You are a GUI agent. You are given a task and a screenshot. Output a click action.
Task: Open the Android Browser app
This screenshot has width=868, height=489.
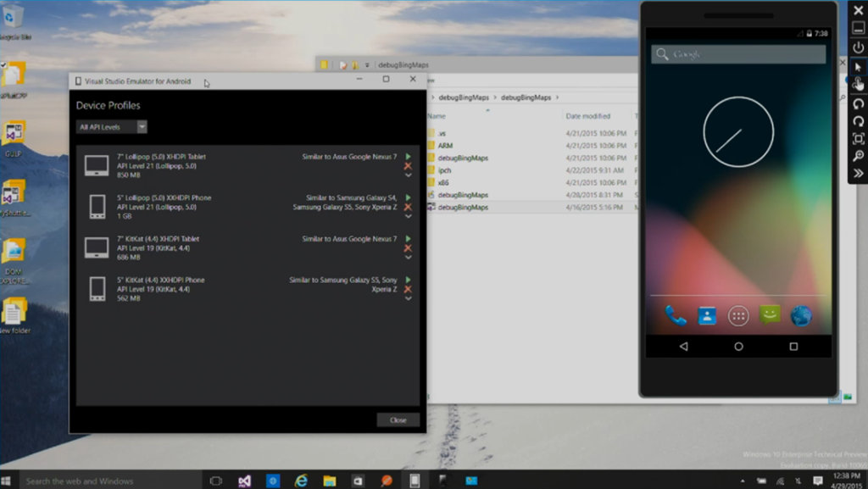[801, 316]
